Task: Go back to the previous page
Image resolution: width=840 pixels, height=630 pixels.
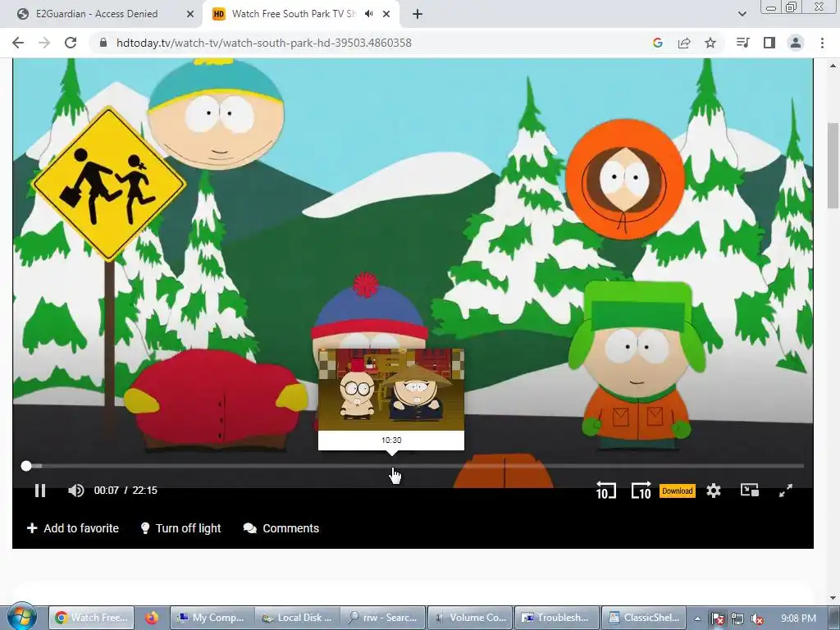Action: [x=18, y=43]
